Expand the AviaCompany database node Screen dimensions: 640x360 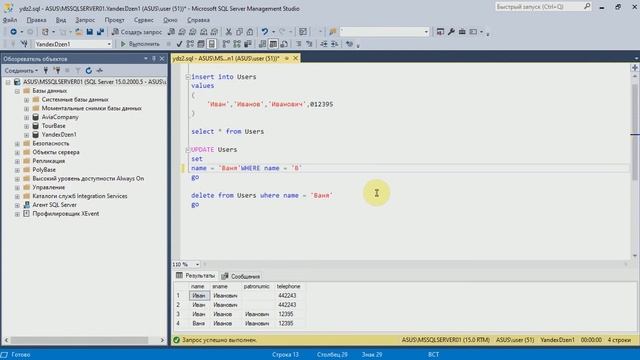click(x=26, y=117)
